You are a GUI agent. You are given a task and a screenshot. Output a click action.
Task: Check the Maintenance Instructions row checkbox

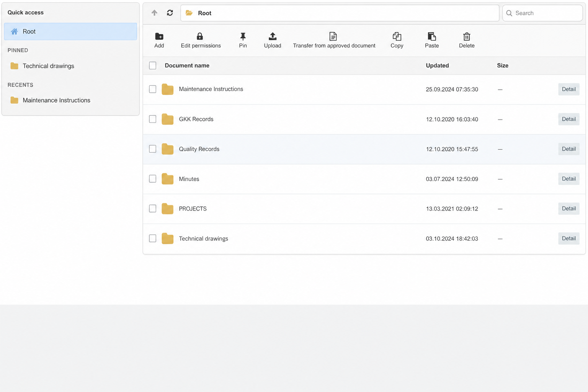click(x=153, y=89)
